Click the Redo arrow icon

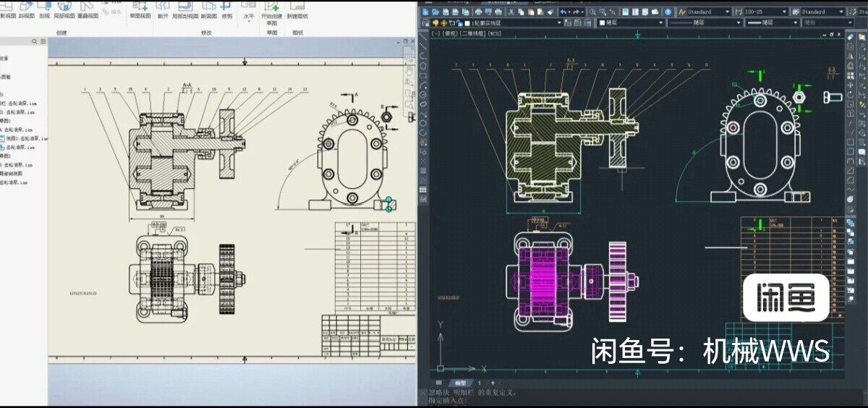(x=576, y=12)
